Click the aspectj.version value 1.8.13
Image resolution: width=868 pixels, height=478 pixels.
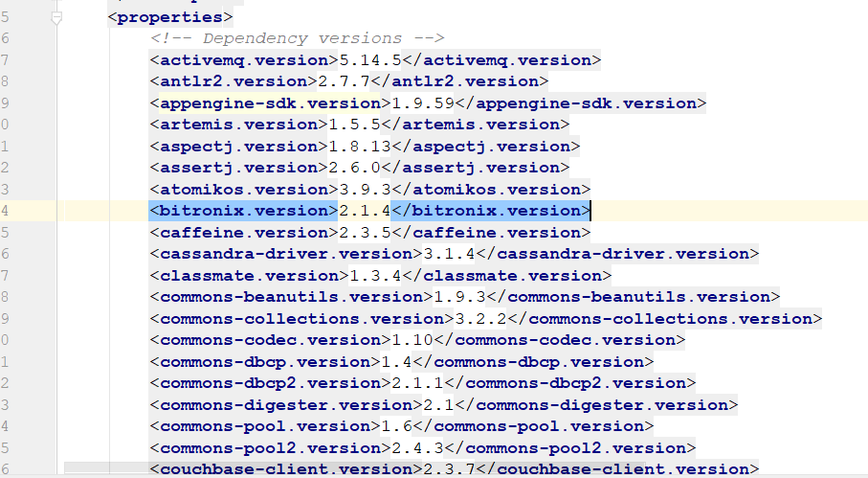click(360, 147)
